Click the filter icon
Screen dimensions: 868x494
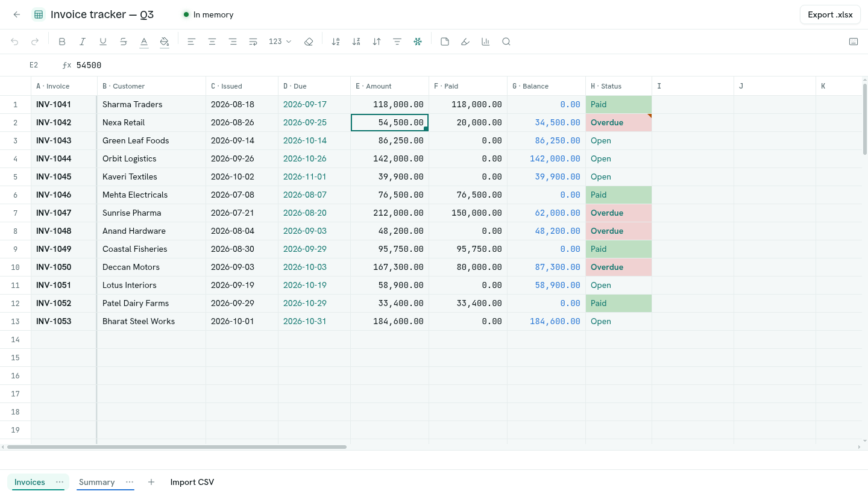397,42
